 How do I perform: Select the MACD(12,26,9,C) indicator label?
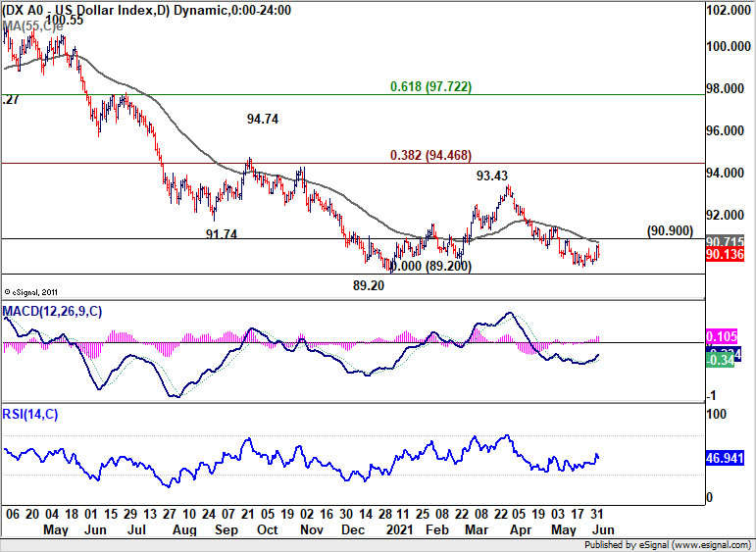53,312
